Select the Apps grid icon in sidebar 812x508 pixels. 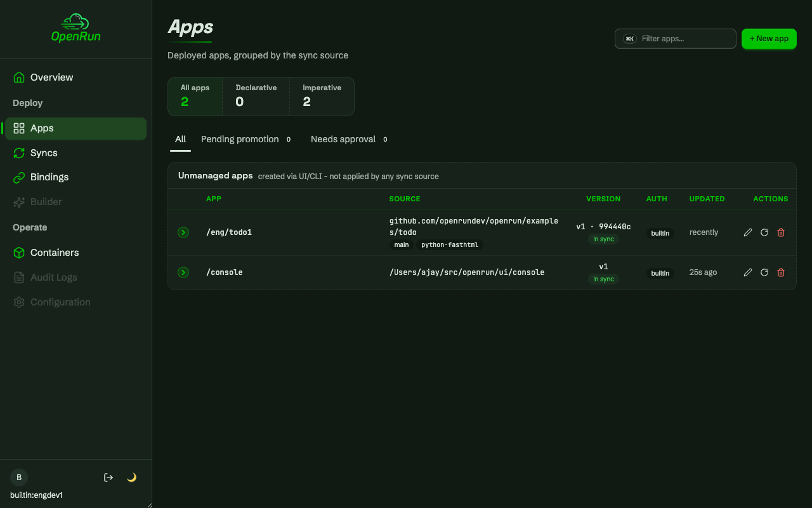[19, 128]
